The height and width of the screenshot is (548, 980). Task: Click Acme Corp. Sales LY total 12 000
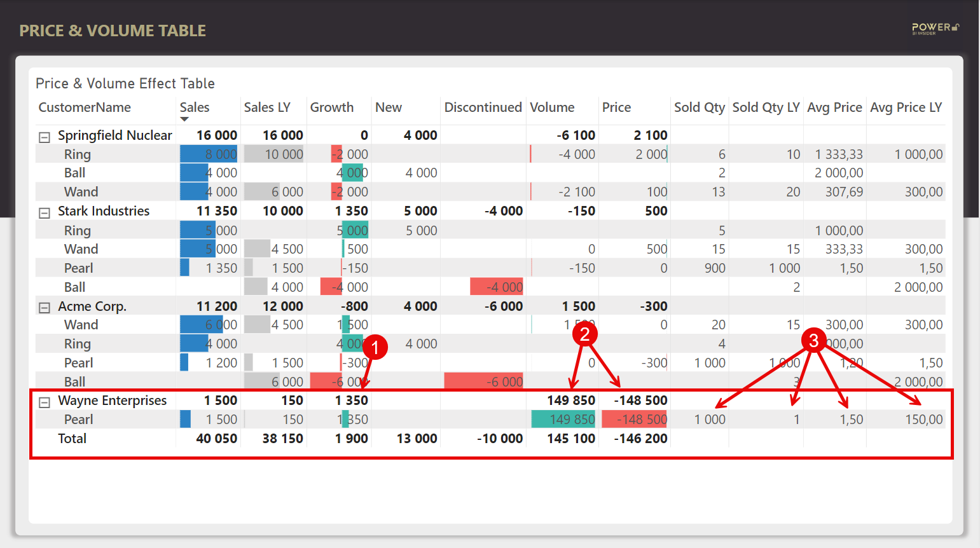283,306
